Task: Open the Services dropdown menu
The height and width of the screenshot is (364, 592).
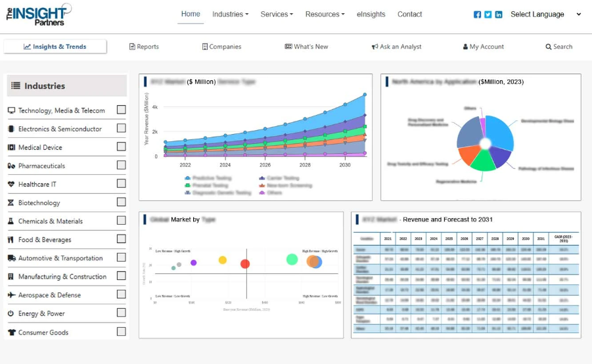Action: (277, 14)
